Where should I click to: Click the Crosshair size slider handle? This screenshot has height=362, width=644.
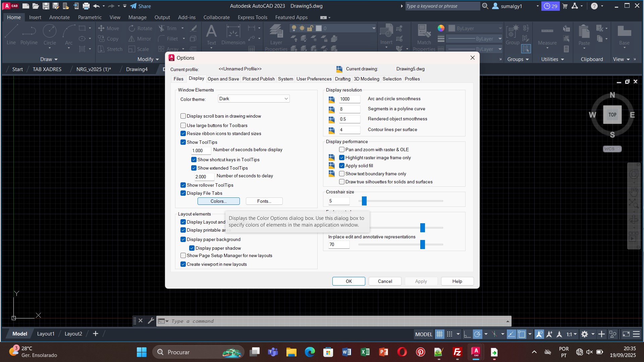[x=364, y=201]
